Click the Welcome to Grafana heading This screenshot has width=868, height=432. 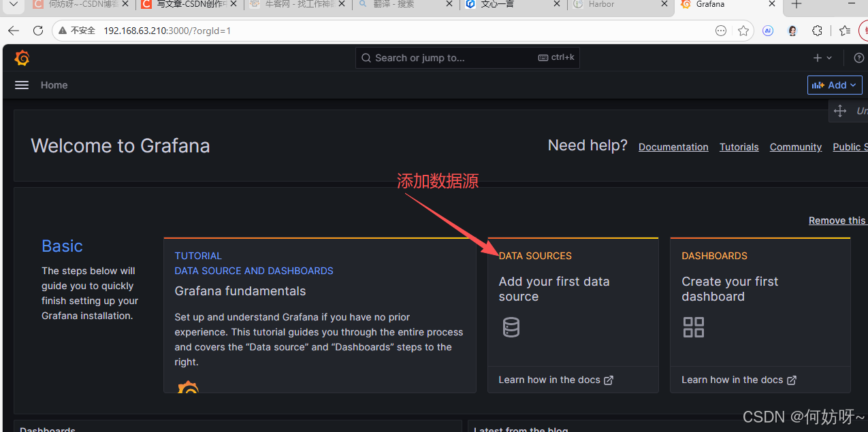click(120, 146)
